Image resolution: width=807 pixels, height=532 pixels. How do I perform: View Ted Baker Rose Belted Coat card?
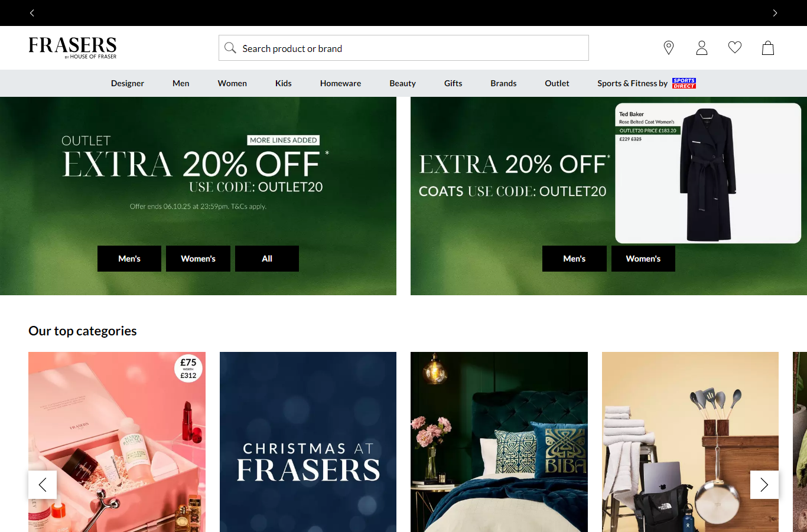(708, 173)
